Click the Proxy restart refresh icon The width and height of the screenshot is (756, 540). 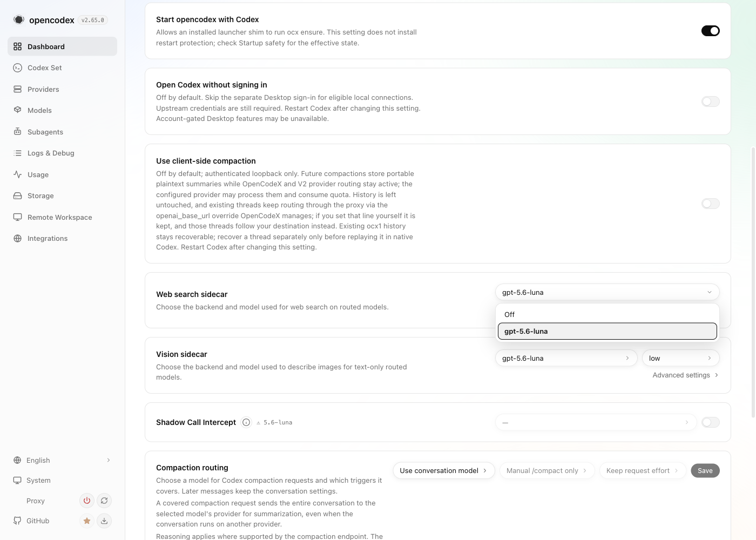click(x=104, y=501)
